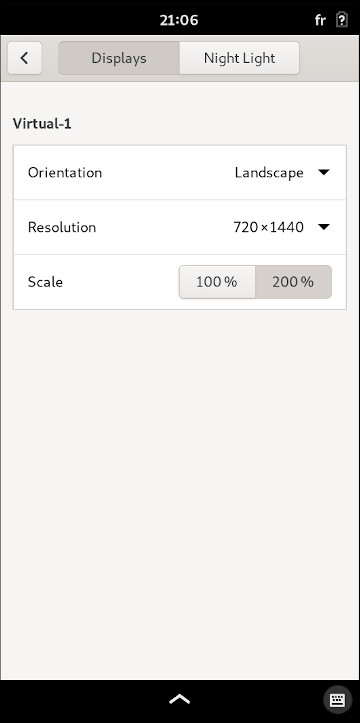Switch to the Night Light tab
Image resolution: width=360 pixels, height=723 pixels.
(x=239, y=58)
